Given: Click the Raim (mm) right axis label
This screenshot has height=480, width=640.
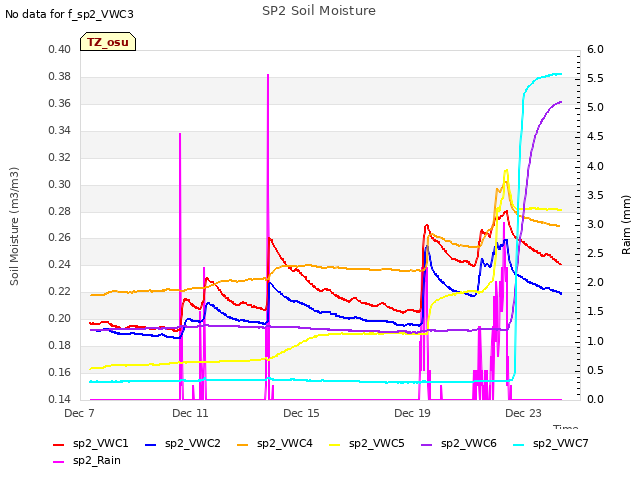Looking at the screenshot, I should tap(626, 225).
